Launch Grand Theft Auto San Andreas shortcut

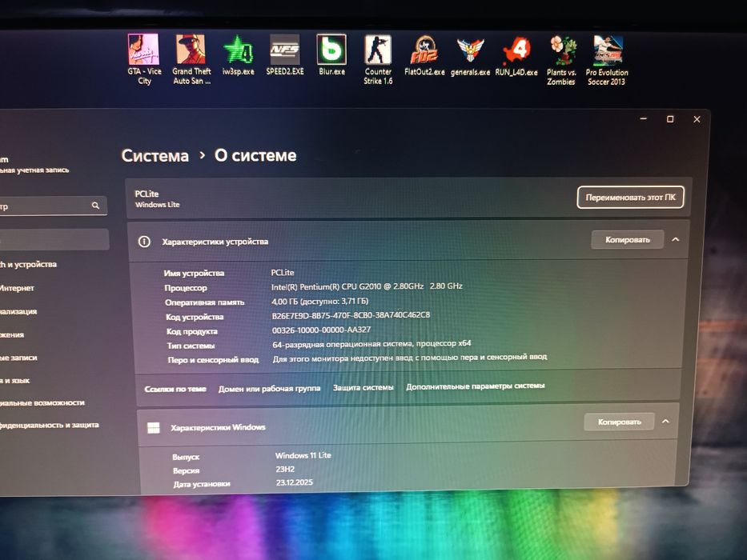[191, 59]
